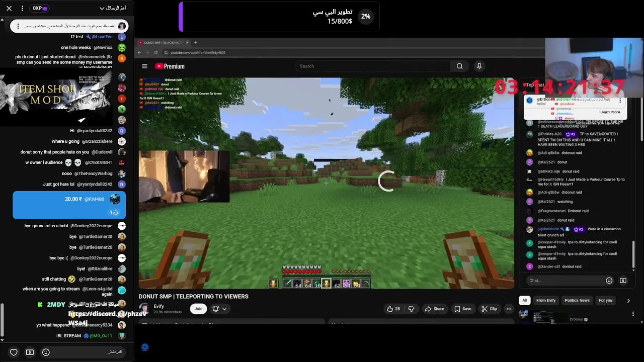The height and width of the screenshot is (362, 644).
Task: Click the Clip button
Action: click(x=489, y=309)
